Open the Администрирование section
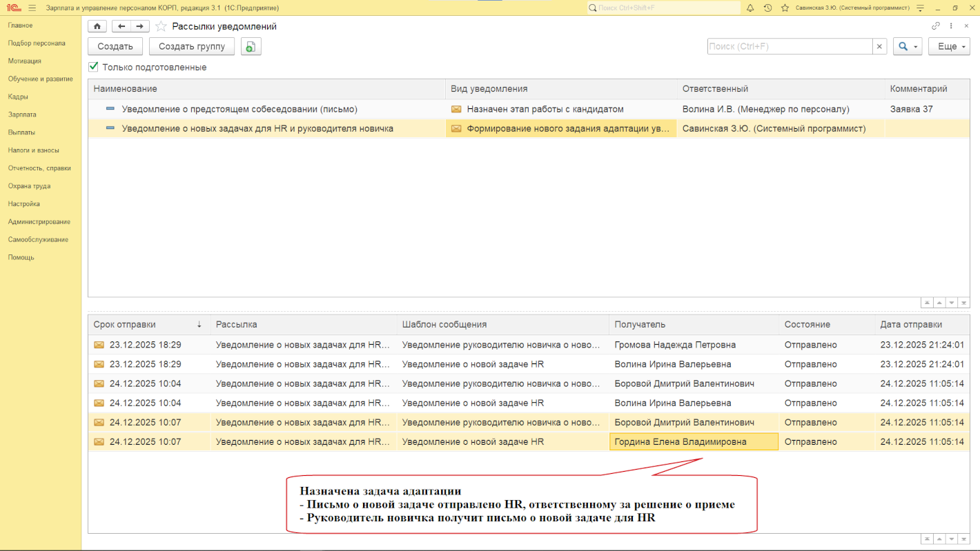 tap(39, 221)
